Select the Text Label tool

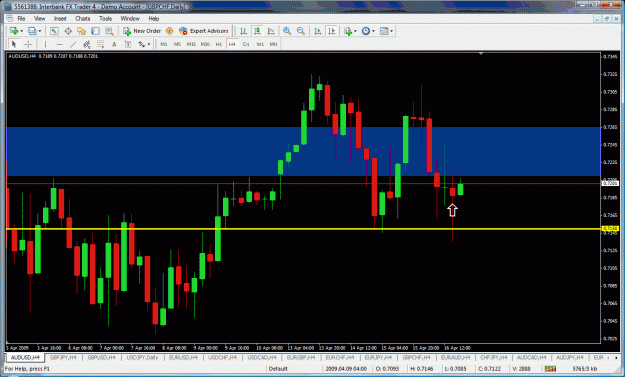(x=128, y=44)
